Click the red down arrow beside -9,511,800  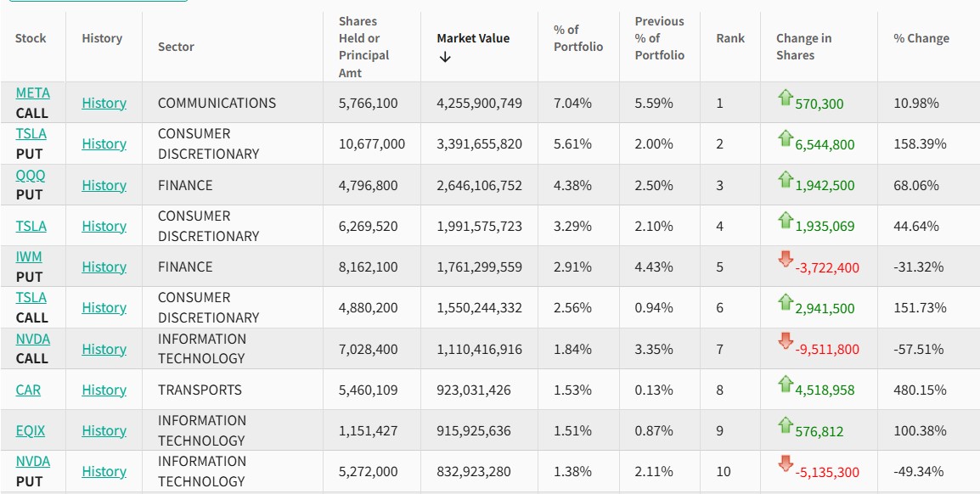[x=785, y=341]
